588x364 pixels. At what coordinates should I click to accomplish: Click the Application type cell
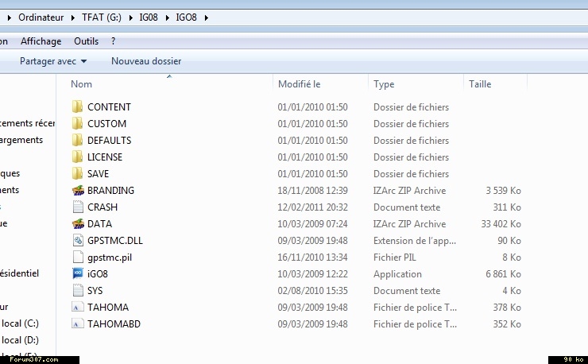(x=397, y=274)
